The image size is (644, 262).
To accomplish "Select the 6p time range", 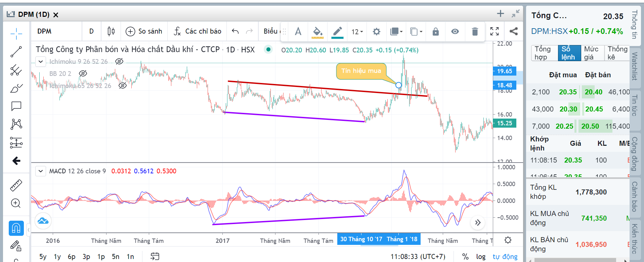I will click(x=72, y=257).
